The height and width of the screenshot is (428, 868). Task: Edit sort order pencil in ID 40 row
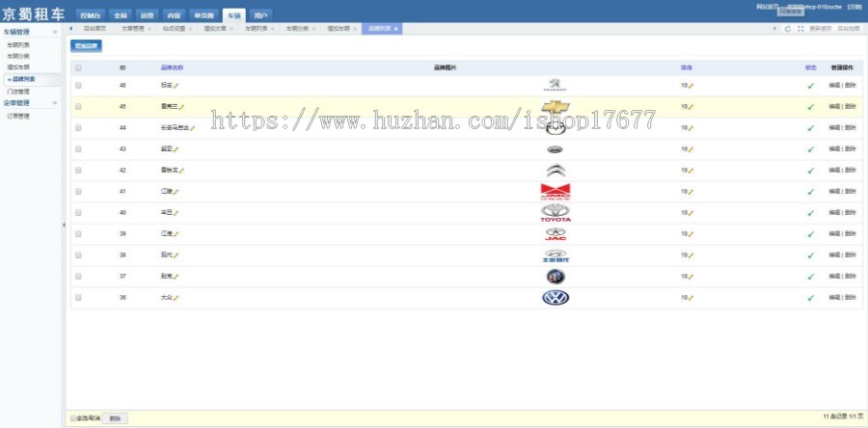(x=691, y=213)
